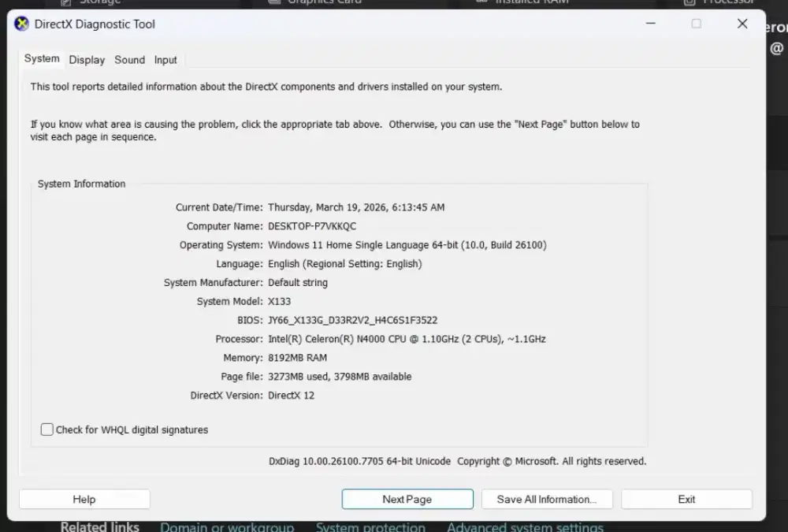The height and width of the screenshot is (532, 788).
Task: Open the Display tab
Action: (x=87, y=60)
